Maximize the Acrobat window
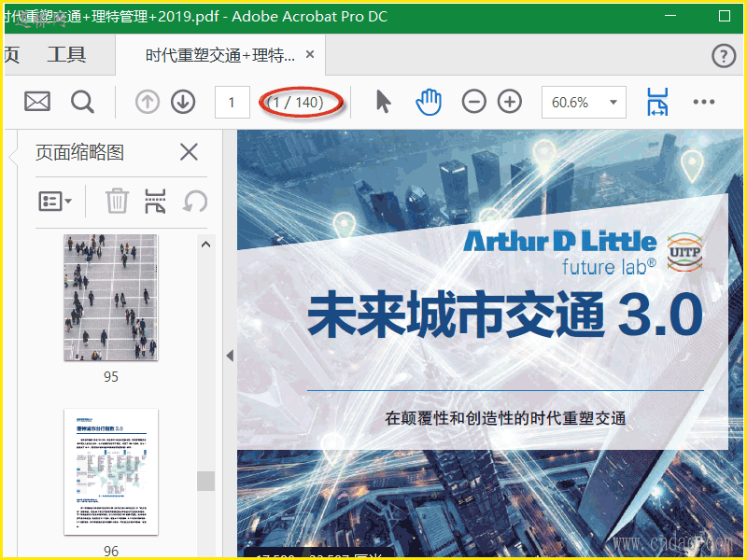The width and height of the screenshot is (747, 560). tap(725, 16)
